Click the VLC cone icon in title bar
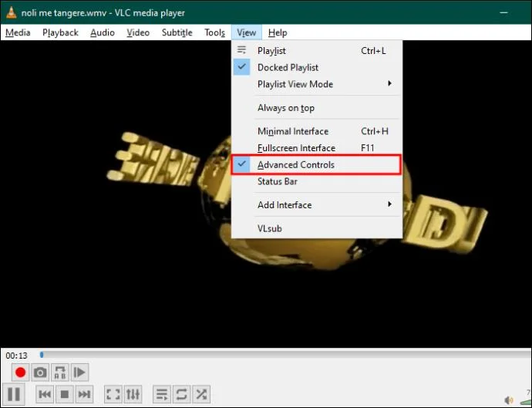Viewport: 532px width, 408px height. [12, 12]
